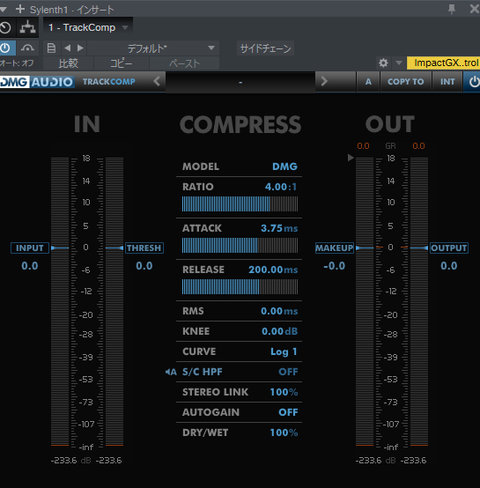Change the MODEL value DMG
Viewport: 480px width, 488px height.
tap(284, 166)
